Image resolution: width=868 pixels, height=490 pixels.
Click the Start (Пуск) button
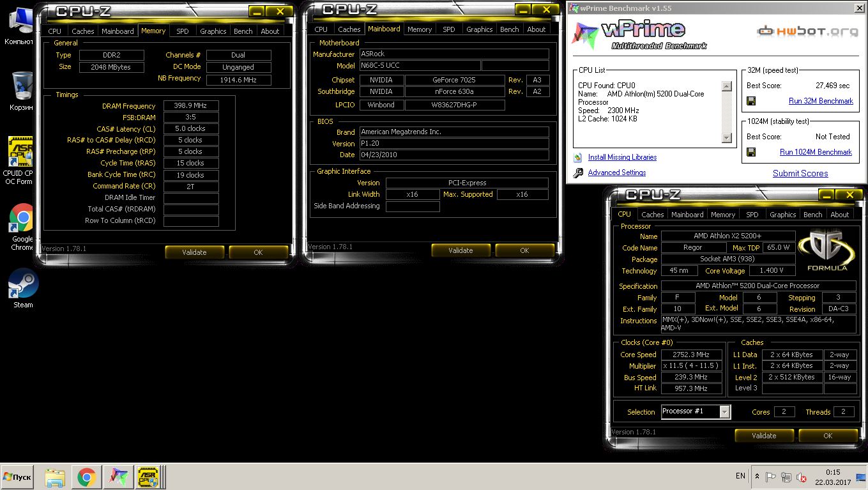tap(17, 477)
